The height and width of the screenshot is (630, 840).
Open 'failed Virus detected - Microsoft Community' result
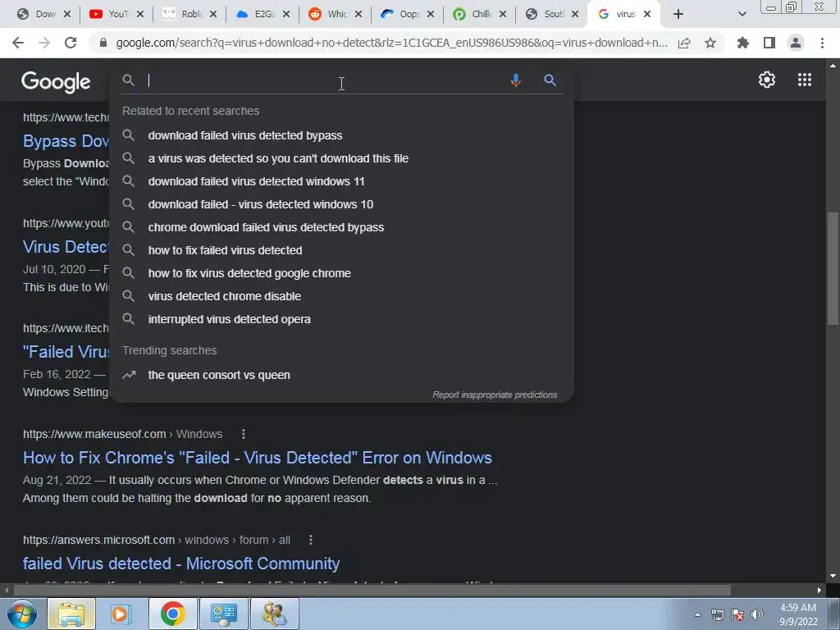click(181, 564)
